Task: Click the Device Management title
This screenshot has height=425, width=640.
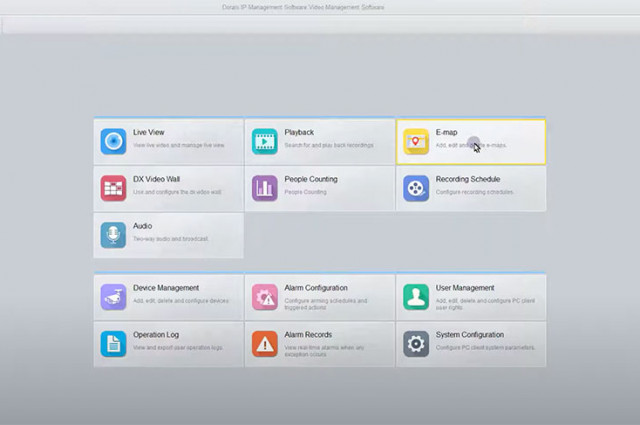Action: 166,288
